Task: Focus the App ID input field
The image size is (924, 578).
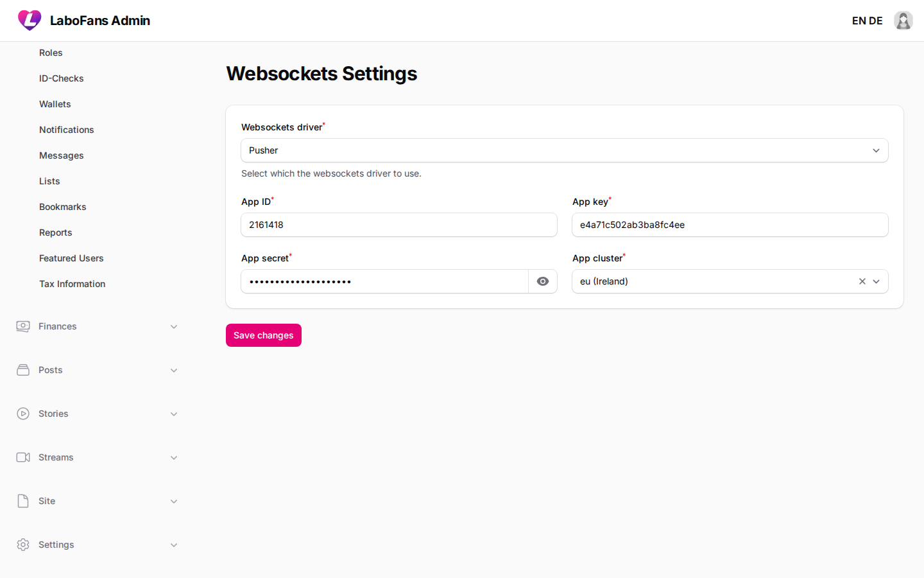Action: tap(399, 225)
